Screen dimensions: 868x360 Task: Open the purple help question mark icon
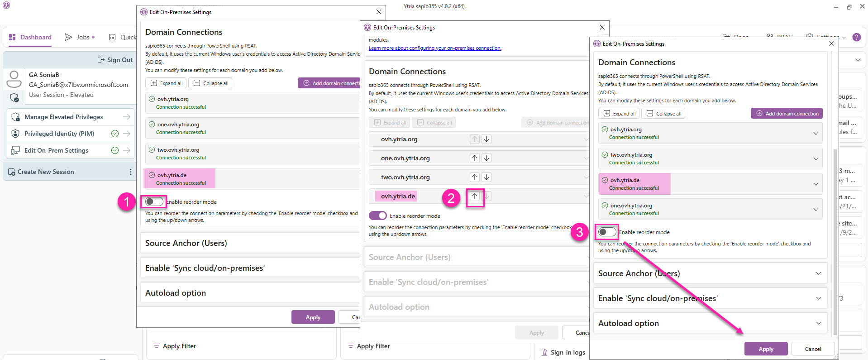coord(856,37)
